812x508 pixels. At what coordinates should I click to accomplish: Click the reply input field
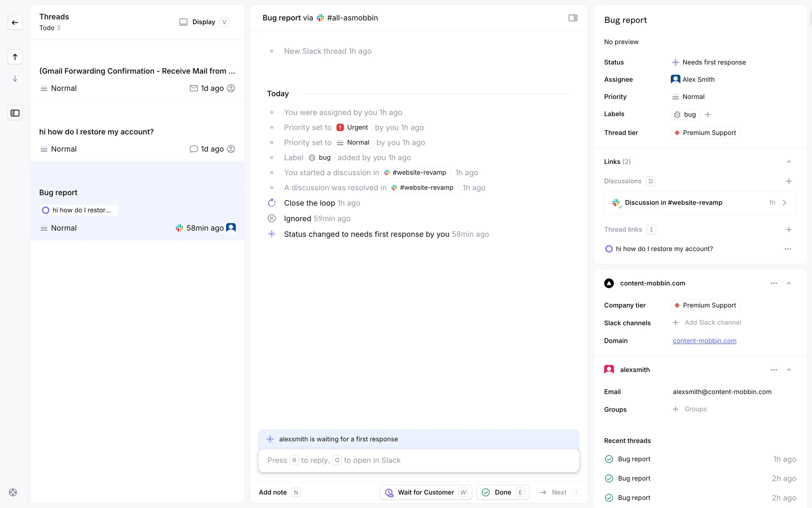pyautogui.click(x=418, y=460)
